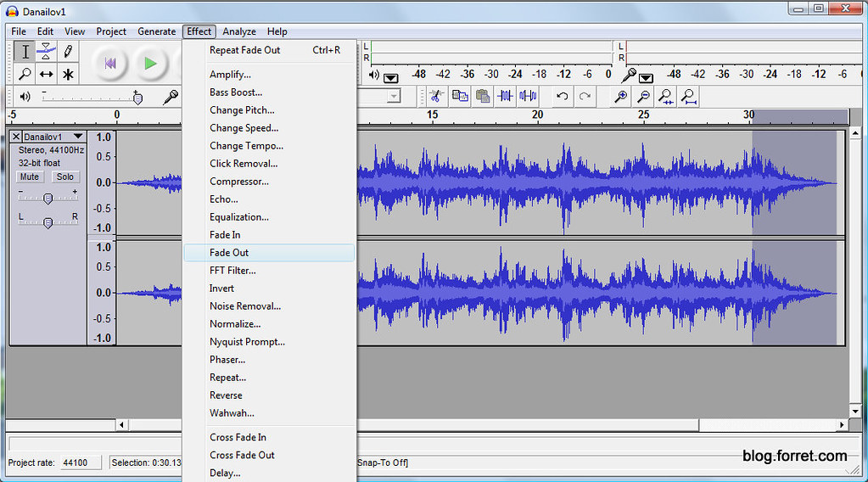Screen dimensions: 868x482
Task: Click Silence selection icon
Action: [528, 96]
